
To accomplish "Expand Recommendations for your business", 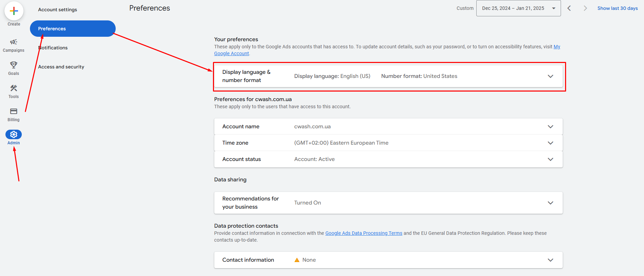I will [x=550, y=203].
